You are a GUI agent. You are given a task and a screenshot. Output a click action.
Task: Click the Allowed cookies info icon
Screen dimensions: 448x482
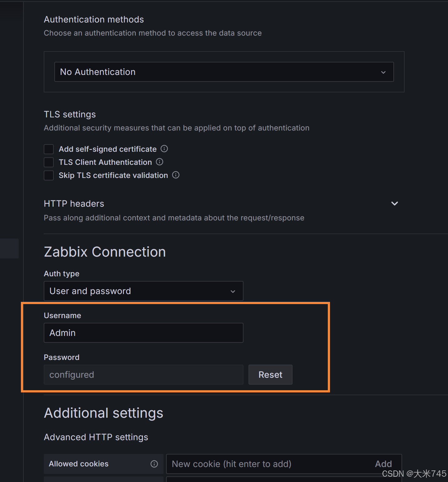pos(154,464)
